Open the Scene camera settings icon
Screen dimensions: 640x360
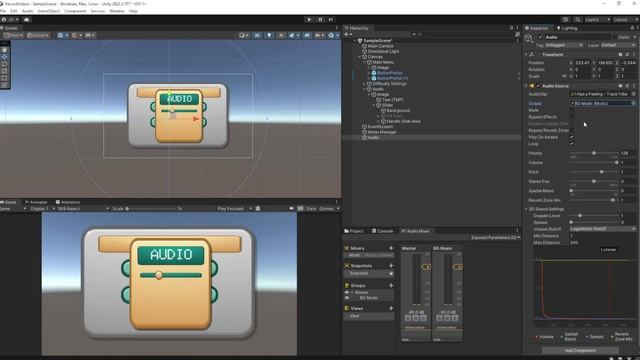pyautogui.click(x=318, y=36)
